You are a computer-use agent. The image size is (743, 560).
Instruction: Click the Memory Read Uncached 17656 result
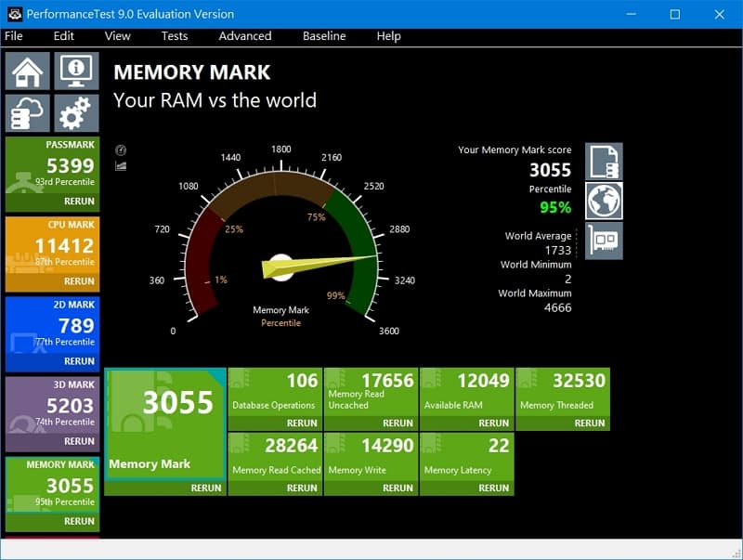[371, 392]
